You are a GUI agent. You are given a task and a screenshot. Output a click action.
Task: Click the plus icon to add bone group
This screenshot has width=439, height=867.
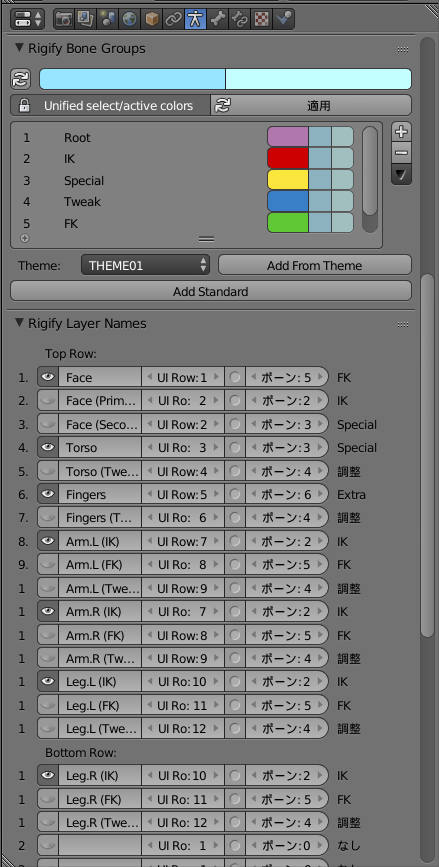point(401,132)
